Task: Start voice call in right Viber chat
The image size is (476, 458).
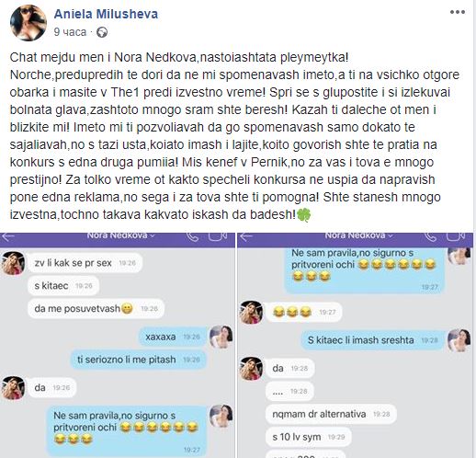Action: tap(430, 236)
